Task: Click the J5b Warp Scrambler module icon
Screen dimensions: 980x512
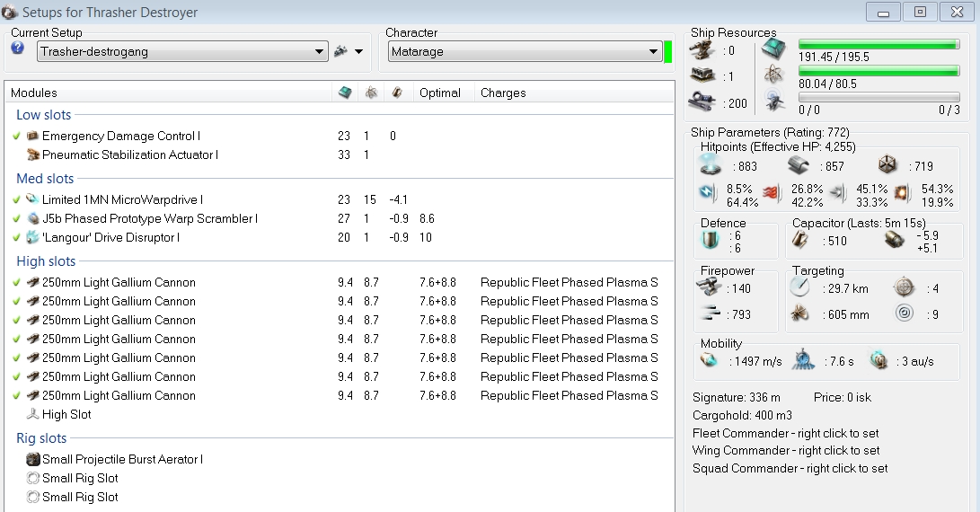Action: (32, 218)
